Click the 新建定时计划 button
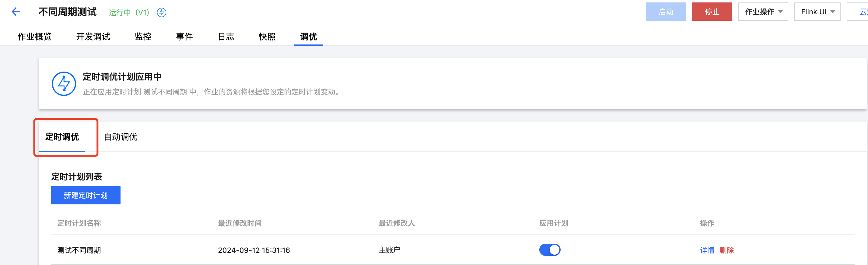Viewport: 868px width, 265px height. pyautogui.click(x=86, y=195)
